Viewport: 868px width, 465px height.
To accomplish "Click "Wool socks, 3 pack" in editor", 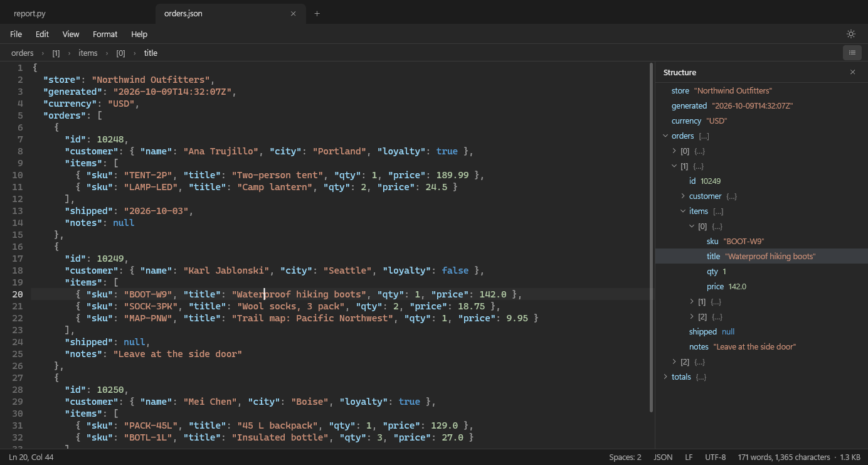I will [290, 306].
